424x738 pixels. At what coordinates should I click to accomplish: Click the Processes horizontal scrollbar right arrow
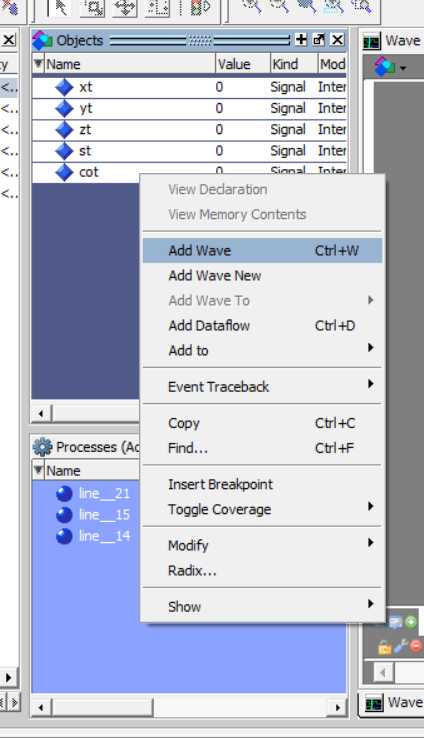point(338,707)
